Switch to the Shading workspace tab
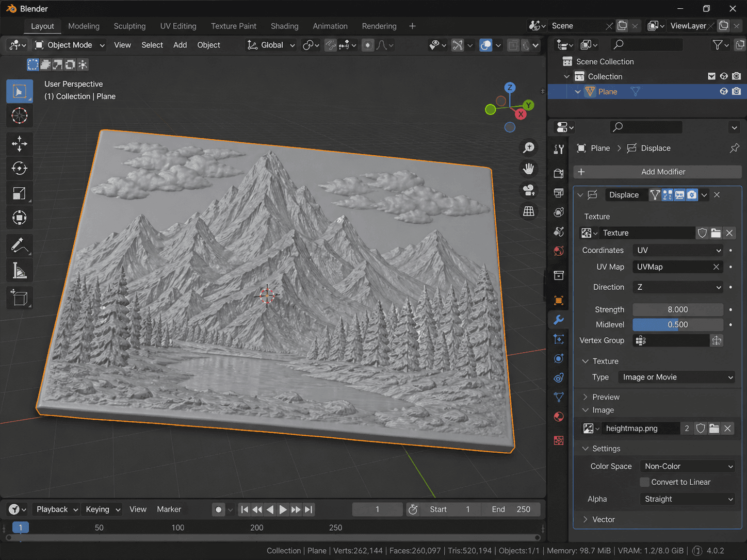This screenshot has width=747, height=560. (x=284, y=26)
